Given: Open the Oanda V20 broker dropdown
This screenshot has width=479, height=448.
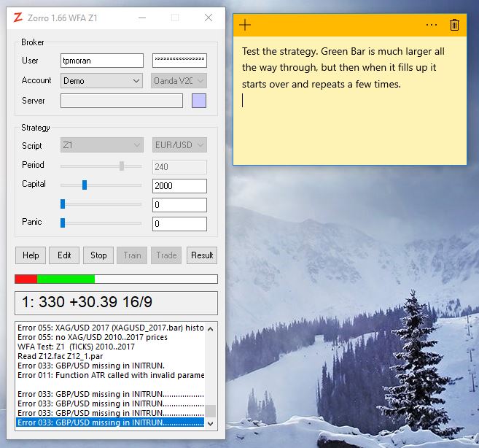Looking at the screenshot, I should [x=179, y=81].
